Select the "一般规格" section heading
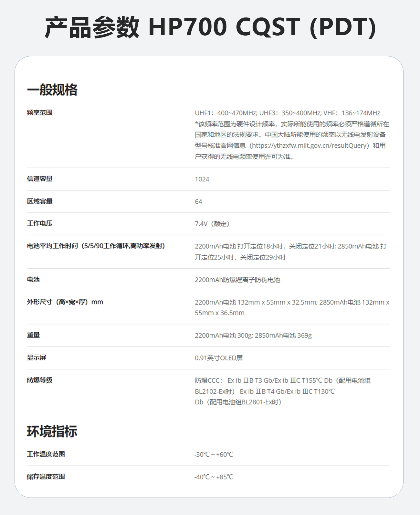 pos(52,90)
